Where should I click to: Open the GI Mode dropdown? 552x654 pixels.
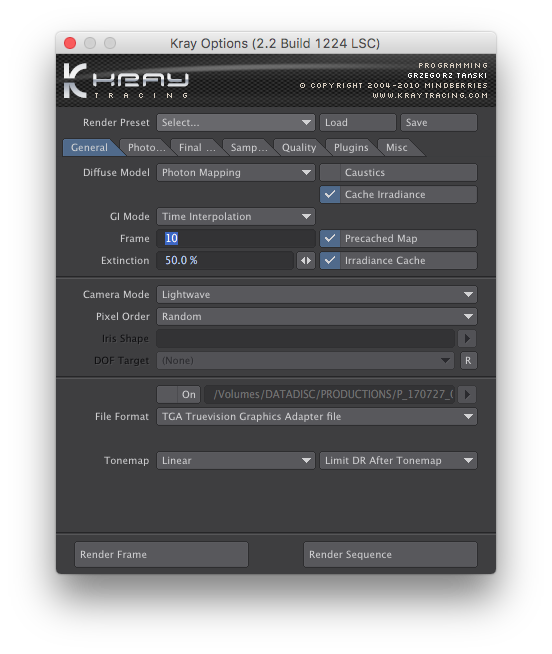(236, 216)
